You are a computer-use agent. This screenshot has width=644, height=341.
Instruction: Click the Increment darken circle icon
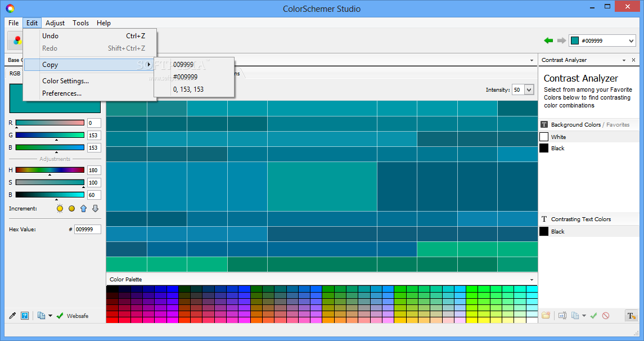pyautogui.click(x=72, y=209)
